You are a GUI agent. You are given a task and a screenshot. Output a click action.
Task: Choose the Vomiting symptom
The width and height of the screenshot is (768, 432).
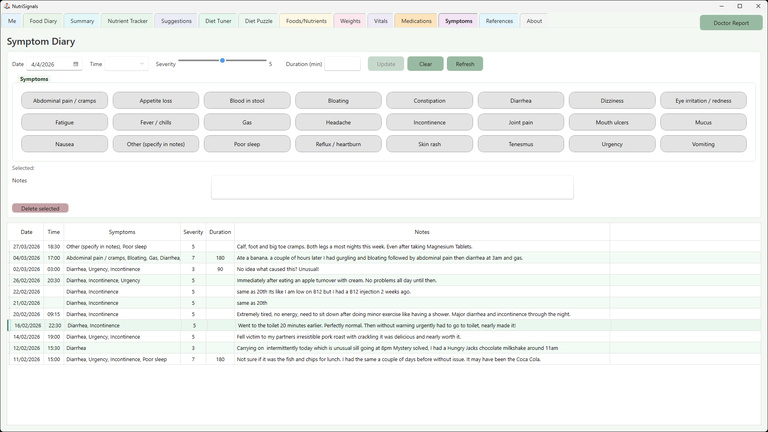point(703,144)
